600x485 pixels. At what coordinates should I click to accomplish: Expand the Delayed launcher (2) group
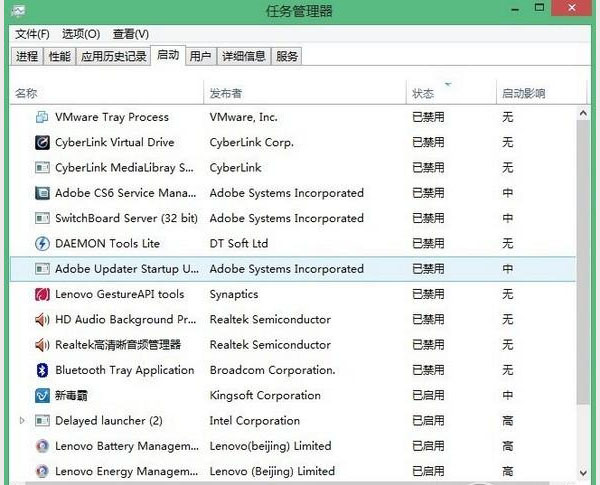(x=22, y=421)
